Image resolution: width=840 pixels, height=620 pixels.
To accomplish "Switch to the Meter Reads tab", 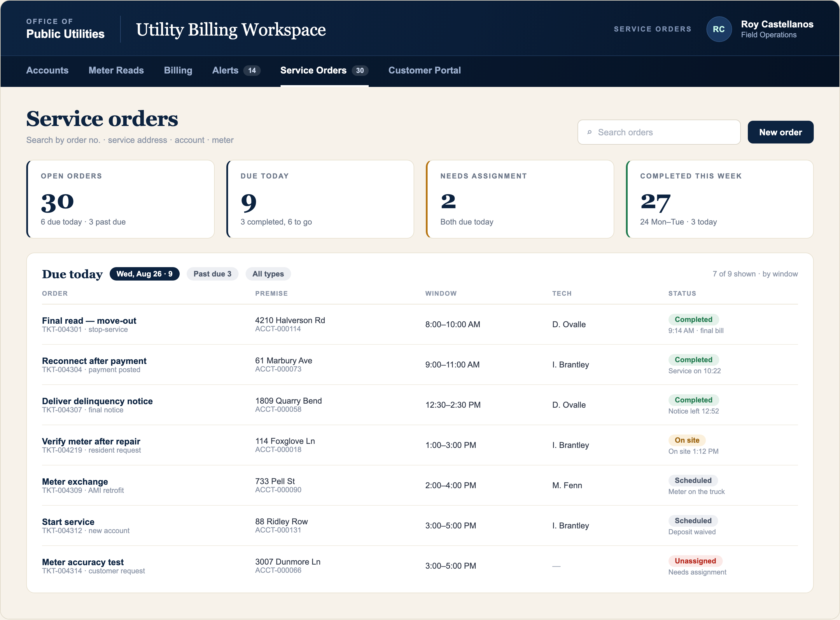I will pos(116,70).
